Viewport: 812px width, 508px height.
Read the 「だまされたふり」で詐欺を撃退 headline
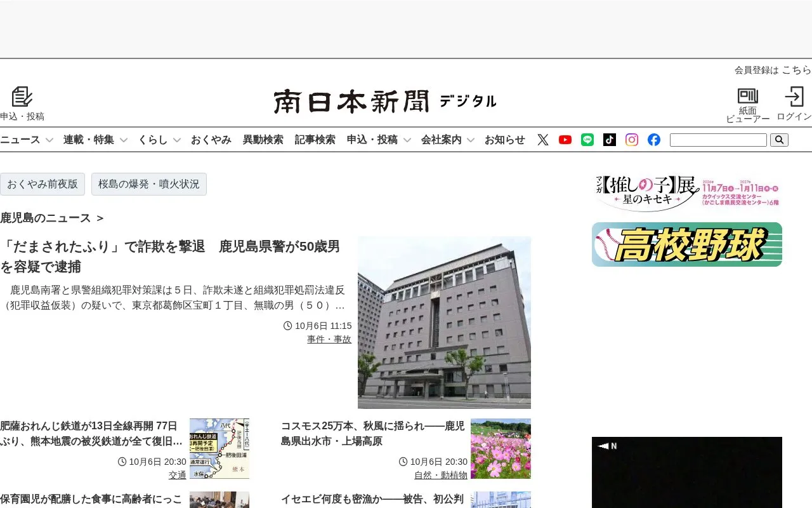[170, 257]
